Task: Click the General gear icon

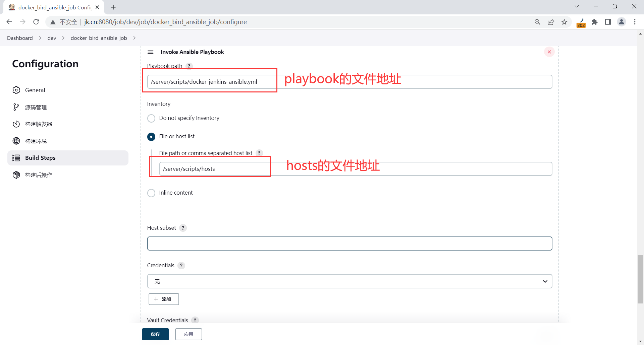Action: tap(16, 90)
